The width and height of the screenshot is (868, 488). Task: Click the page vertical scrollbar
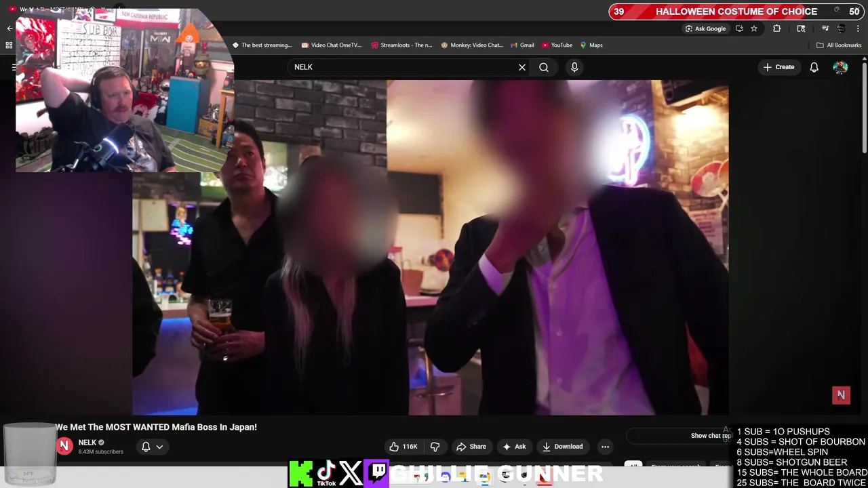pyautogui.click(x=864, y=108)
